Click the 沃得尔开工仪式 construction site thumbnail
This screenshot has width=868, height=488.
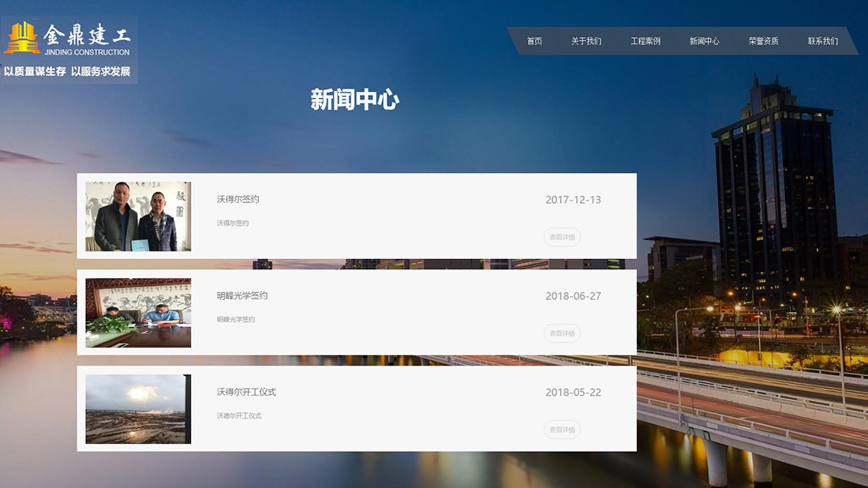point(138,408)
